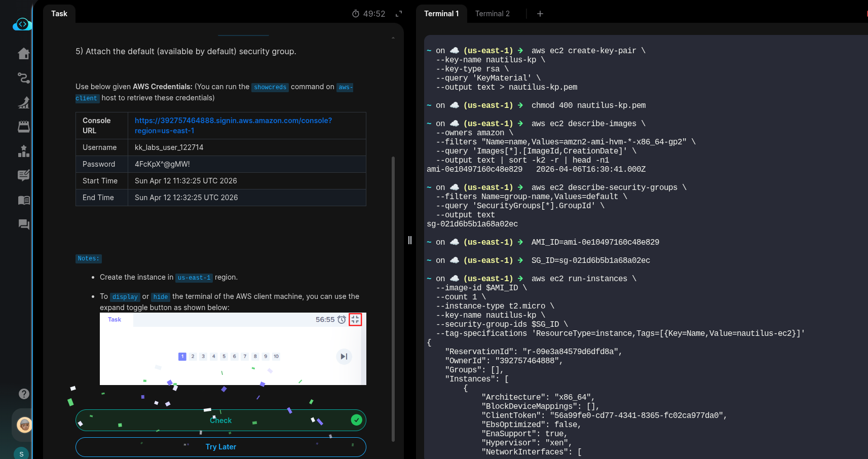Open the leaderboard podium star icon

point(24,151)
